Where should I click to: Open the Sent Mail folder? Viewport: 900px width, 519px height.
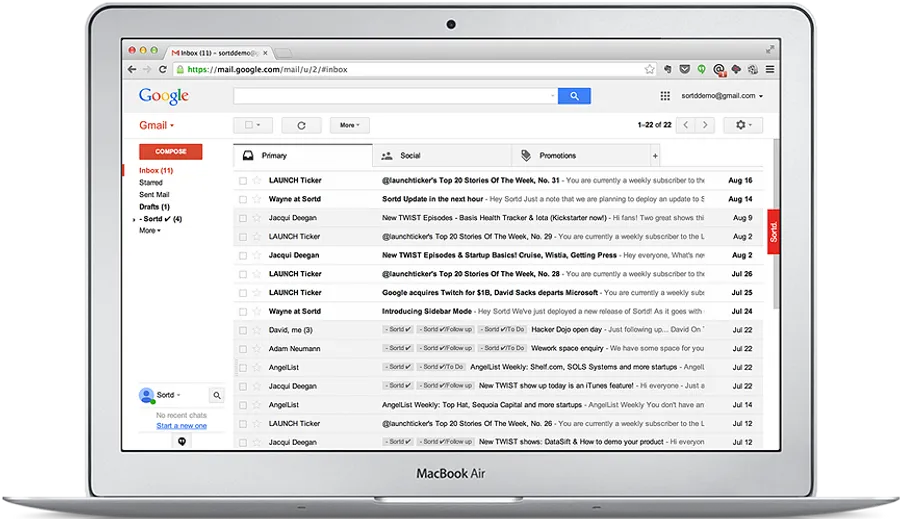[x=154, y=195]
